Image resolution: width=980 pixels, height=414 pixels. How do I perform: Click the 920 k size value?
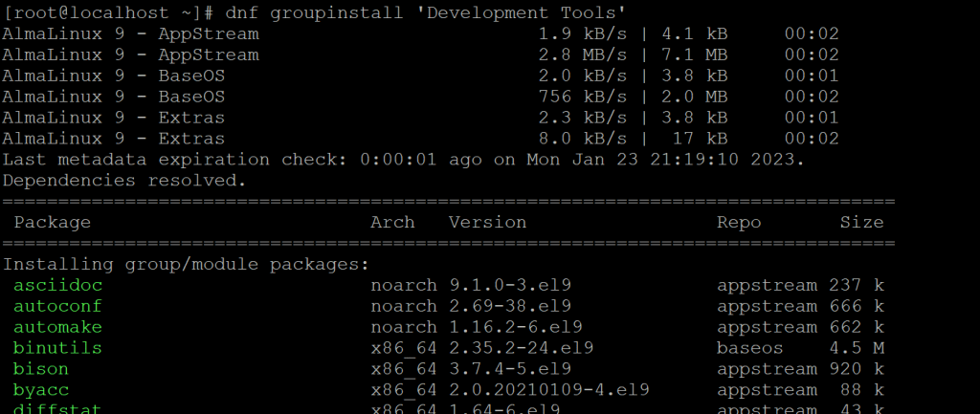tap(857, 369)
